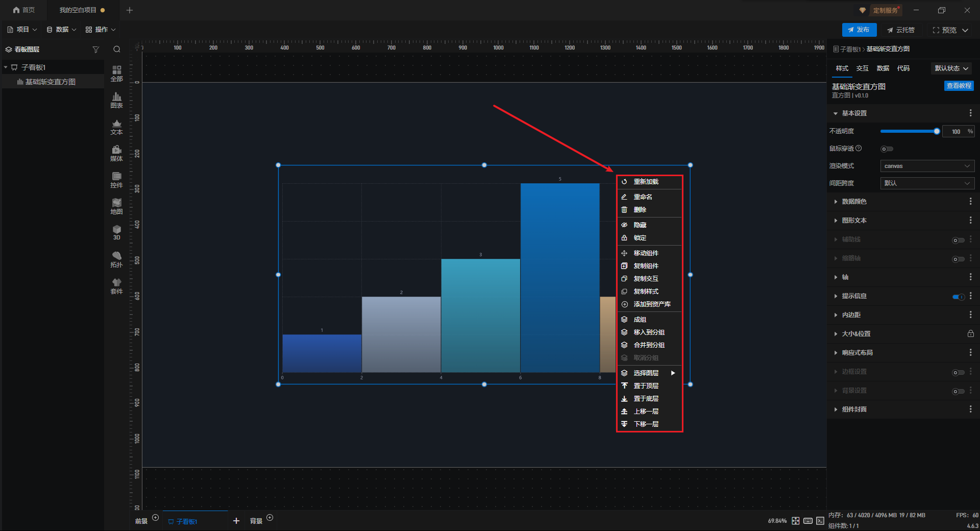Viewport: 980px width, 531px height.
Task: Click the 预览 preview button
Action: pos(945,30)
